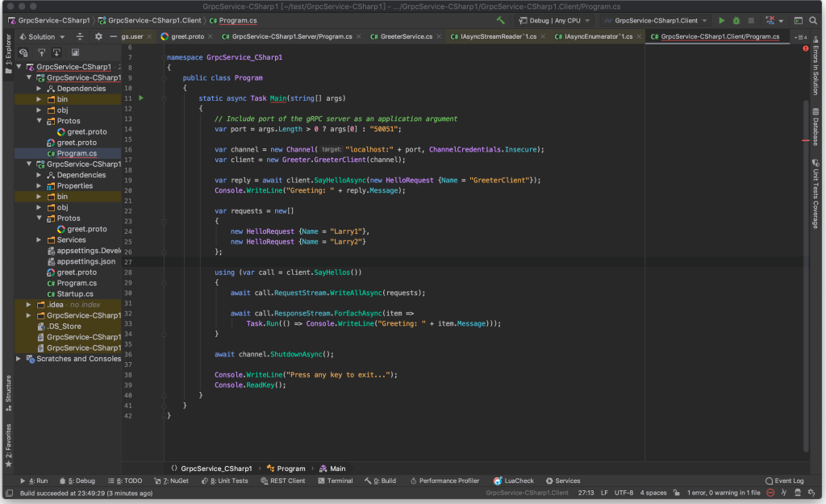Click the toolbar icon marked with a red X
This screenshot has width=826, height=504.
tap(770, 20)
